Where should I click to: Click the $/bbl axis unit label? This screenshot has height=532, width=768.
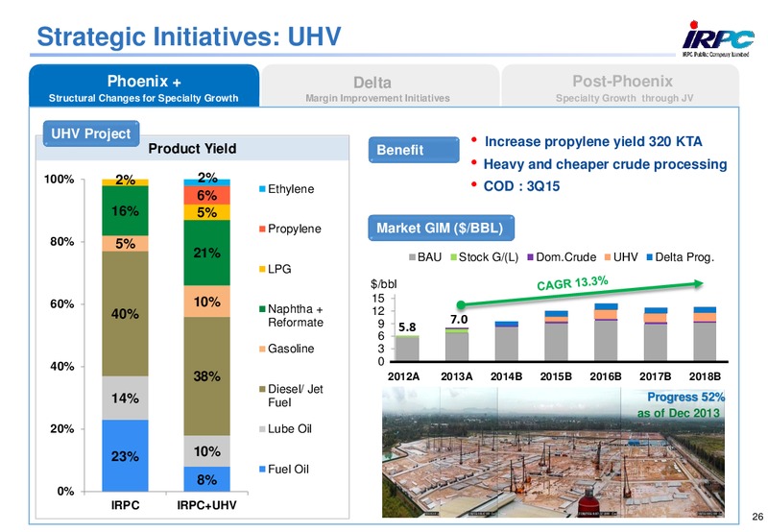[383, 284]
